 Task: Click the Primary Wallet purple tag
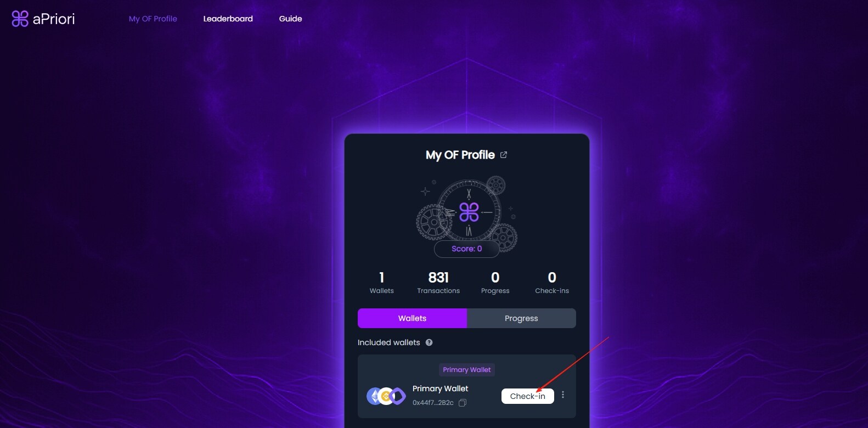[467, 370]
